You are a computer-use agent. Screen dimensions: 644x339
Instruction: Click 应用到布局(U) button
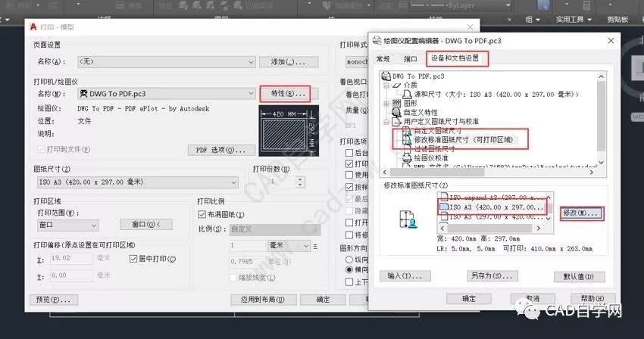(x=263, y=300)
